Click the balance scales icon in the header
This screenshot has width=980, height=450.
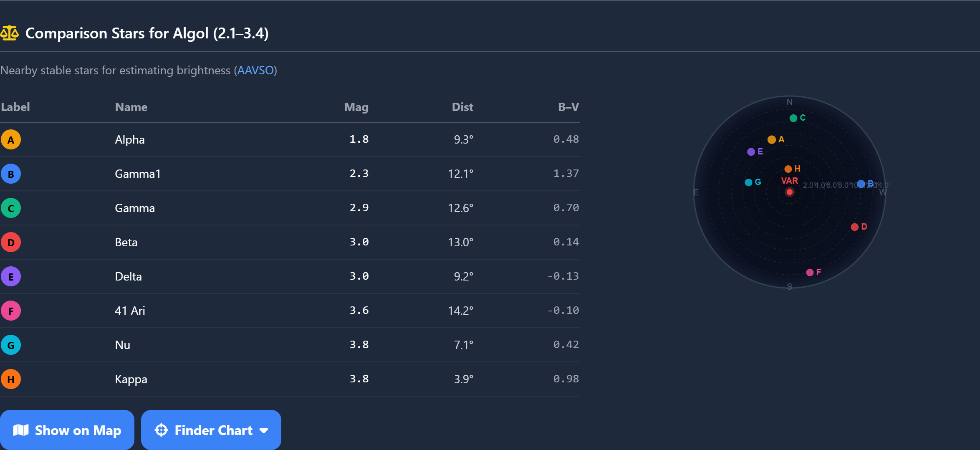coord(10,33)
